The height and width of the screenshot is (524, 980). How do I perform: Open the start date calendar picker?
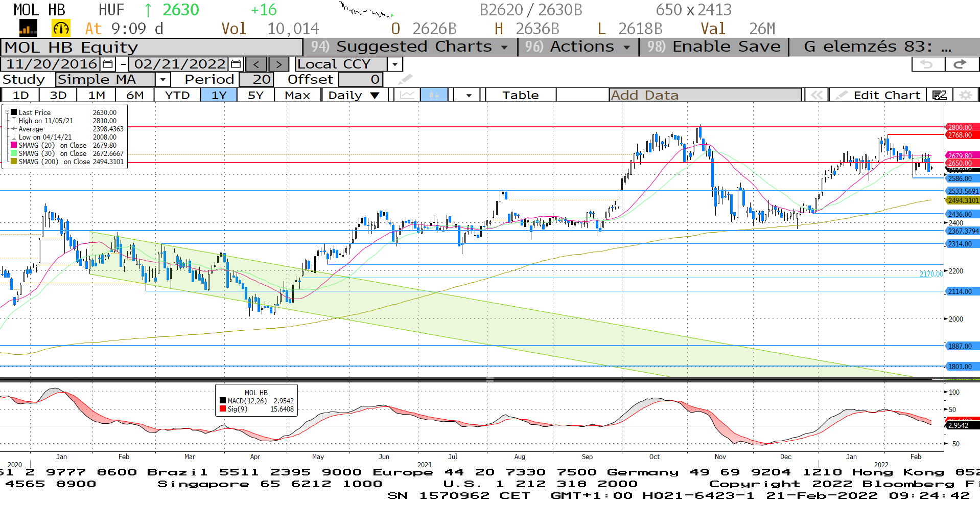pyautogui.click(x=108, y=64)
